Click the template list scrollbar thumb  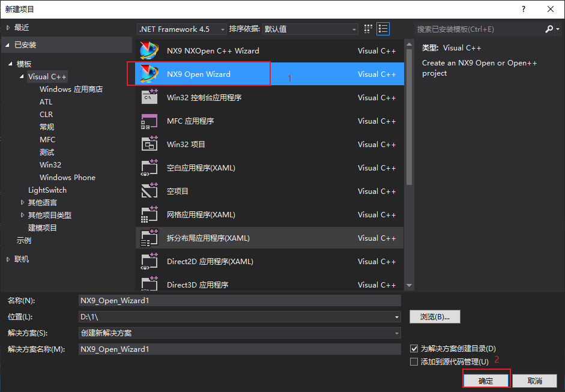pyautogui.click(x=409, y=117)
